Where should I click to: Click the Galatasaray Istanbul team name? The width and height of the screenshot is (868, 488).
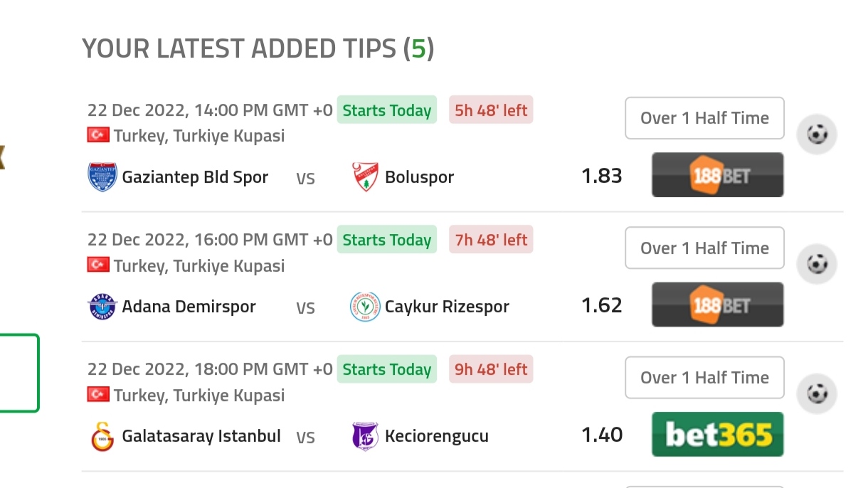201,436
